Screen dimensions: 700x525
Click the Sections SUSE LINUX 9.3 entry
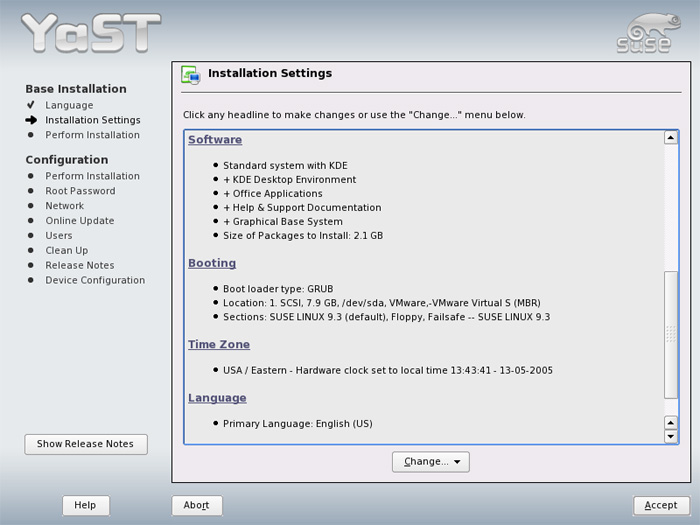point(387,317)
